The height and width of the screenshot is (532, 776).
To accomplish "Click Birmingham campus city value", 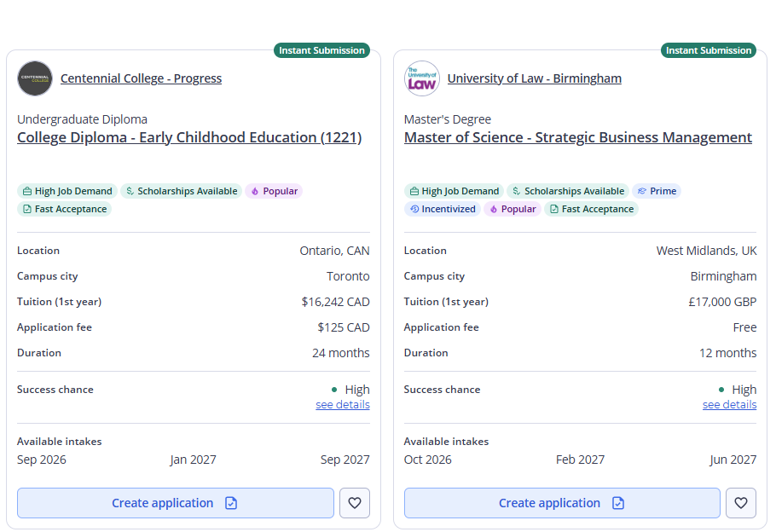I will (723, 276).
